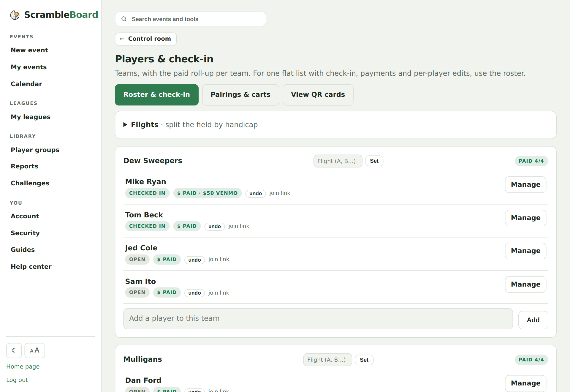Set flight for Dew Sweepers
570x392 pixels.
click(x=374, y=161)
